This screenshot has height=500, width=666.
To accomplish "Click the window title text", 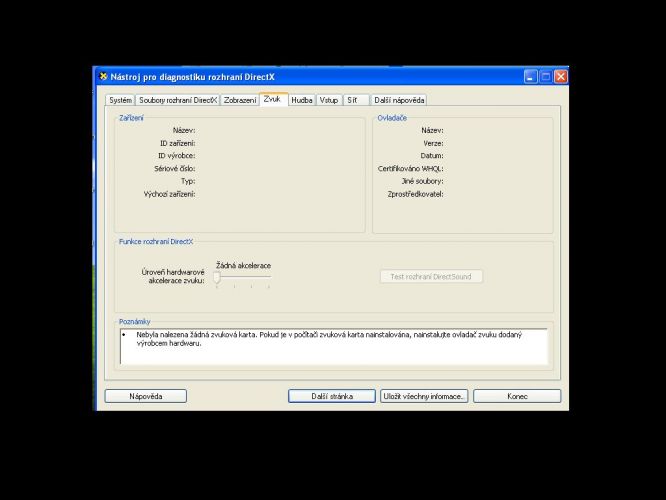I will [x=192, y=77].
